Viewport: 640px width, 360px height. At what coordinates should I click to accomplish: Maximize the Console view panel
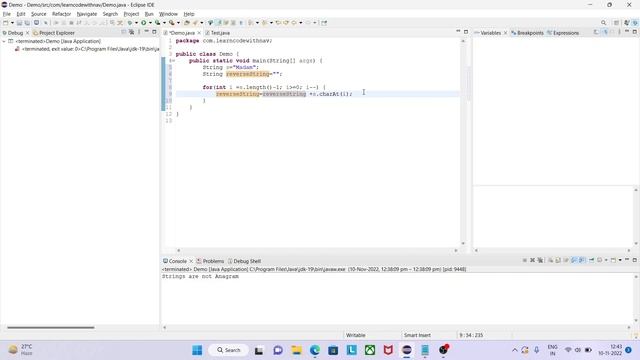click(635, 260)
